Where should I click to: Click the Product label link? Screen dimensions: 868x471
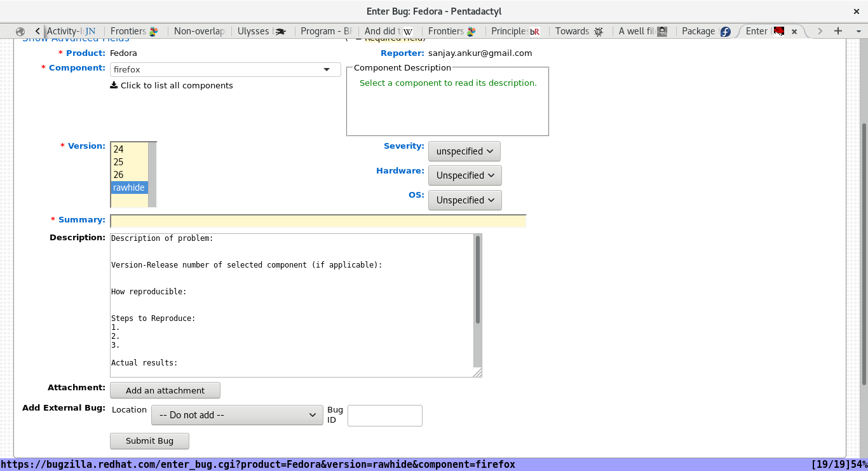tap(86, 53)
